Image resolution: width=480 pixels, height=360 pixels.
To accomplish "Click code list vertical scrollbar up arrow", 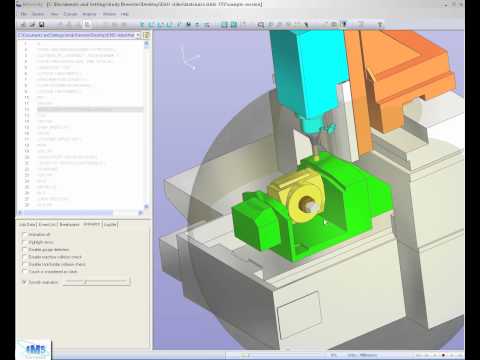I will [x=146, y=44].
